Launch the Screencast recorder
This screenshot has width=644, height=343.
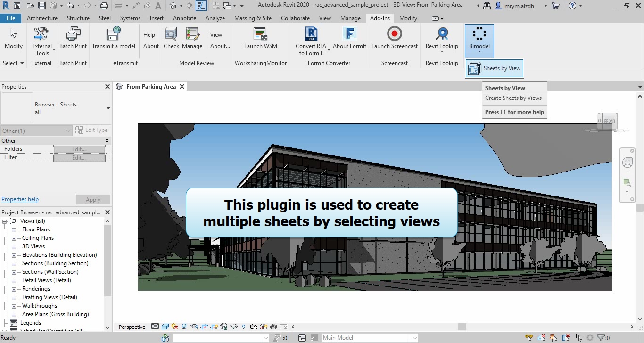coord(394,34)
